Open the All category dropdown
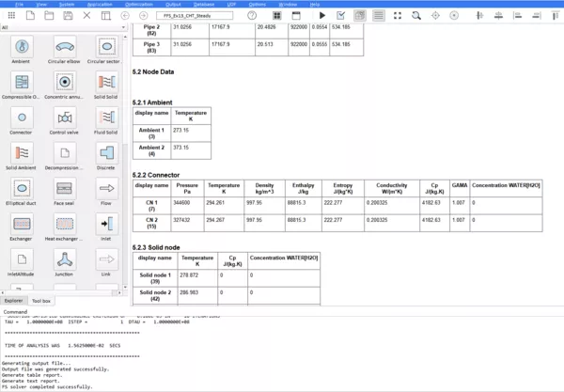Viewport: 564px width, 392px height. click(x=63, y=27)
